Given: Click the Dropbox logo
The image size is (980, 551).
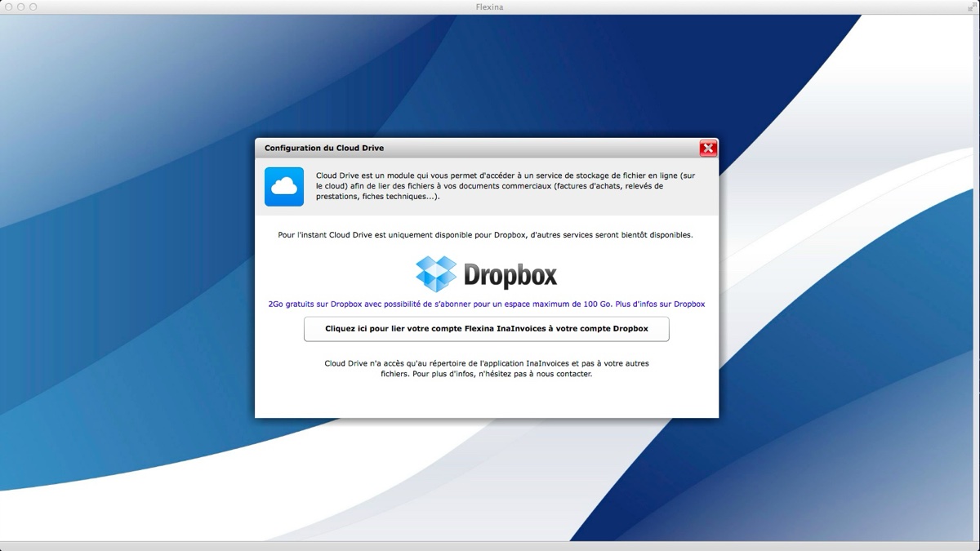Looking at the screenshot, I should 487,273.
